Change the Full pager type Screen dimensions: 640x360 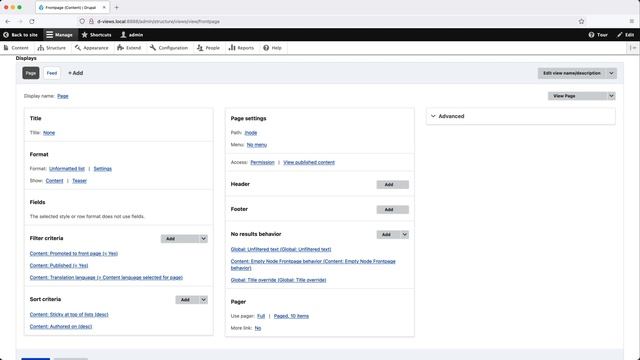[x=261, y=316]
